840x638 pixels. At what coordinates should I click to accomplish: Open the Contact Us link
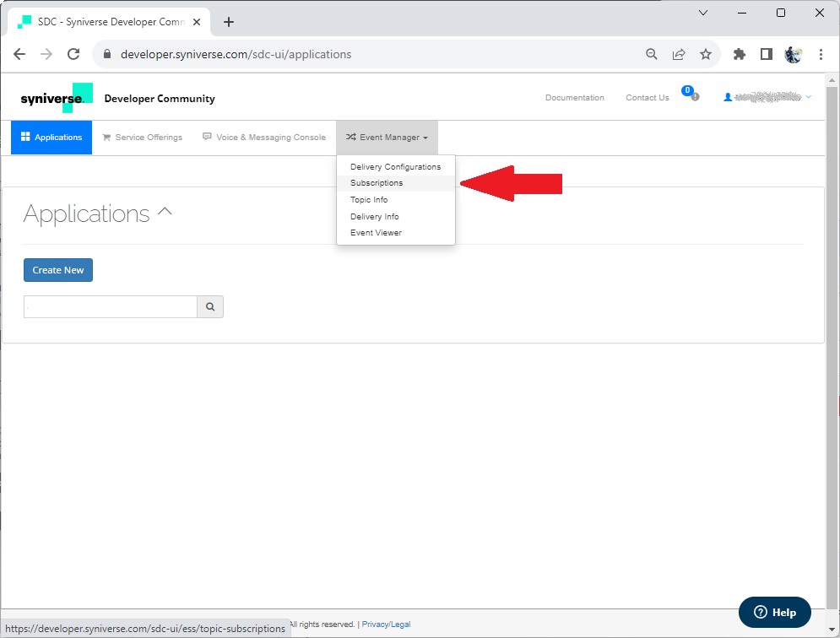click(x=648, y=98)
